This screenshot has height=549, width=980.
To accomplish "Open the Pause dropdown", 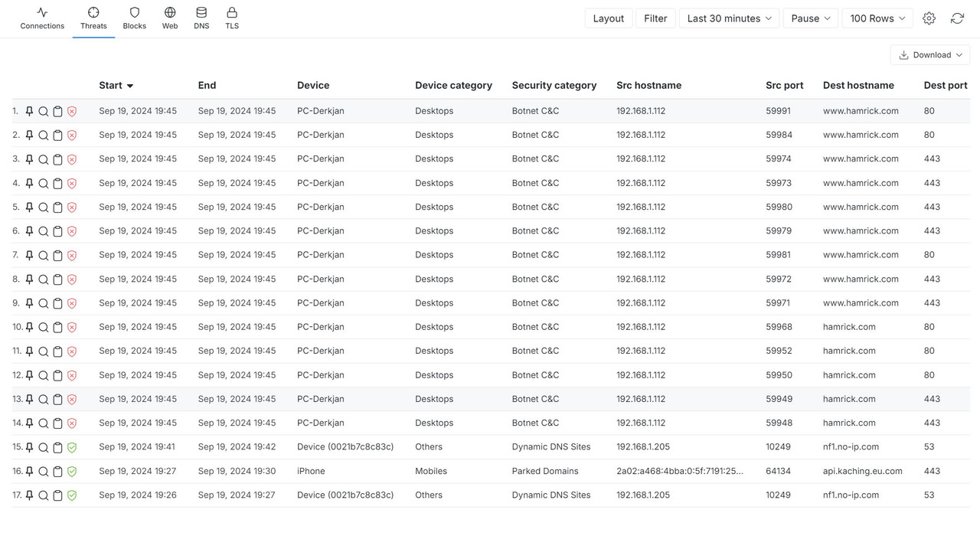I will [811, 18].
